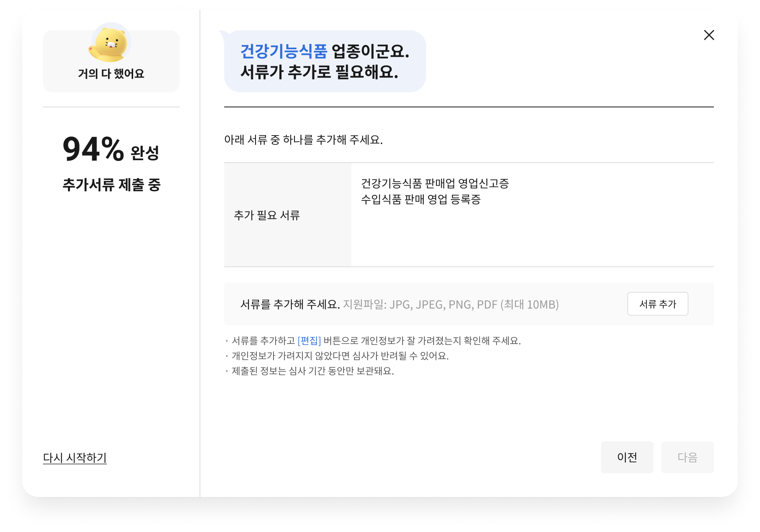
Task: Click the 아래 서류 중 하나를 추가해 주세요 instruction
Action: (x=303, y=140)
